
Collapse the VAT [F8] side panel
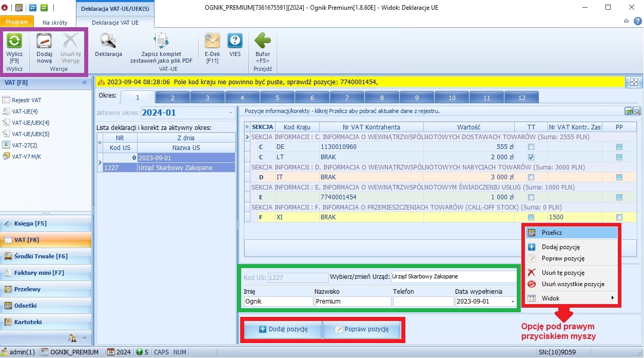85,82
